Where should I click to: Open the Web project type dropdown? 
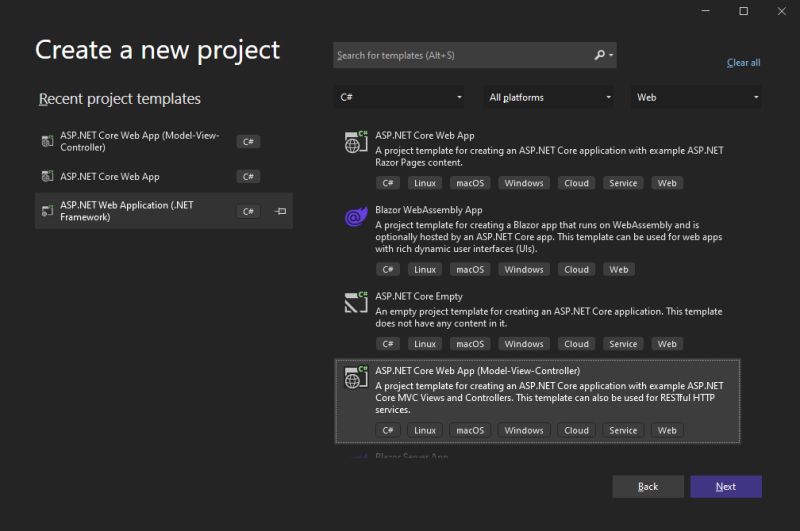(x=696, y=97)
